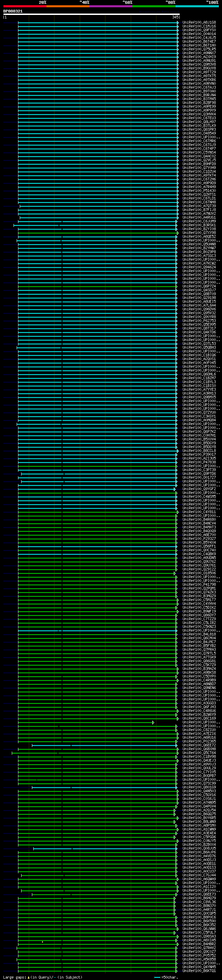This screenshot has height=980, width=222.
Task: Choose the UniRef100_A7QT39 hit name
Action: tap(199, 206)
